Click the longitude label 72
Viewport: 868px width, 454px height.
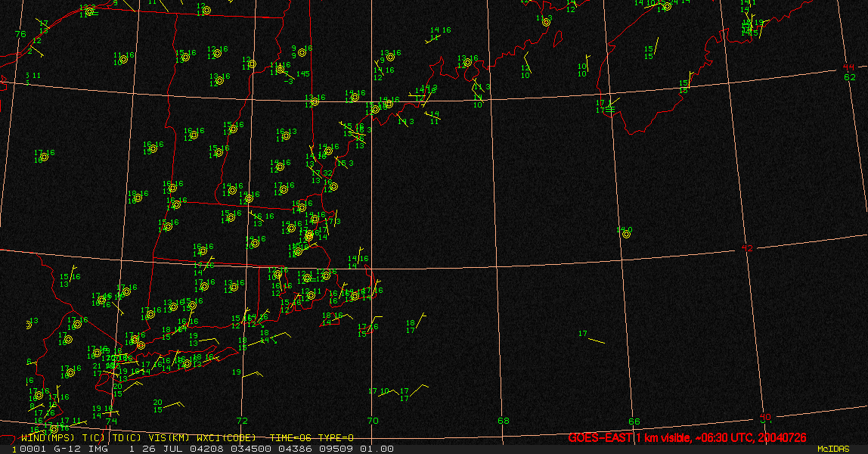(242, 421)
